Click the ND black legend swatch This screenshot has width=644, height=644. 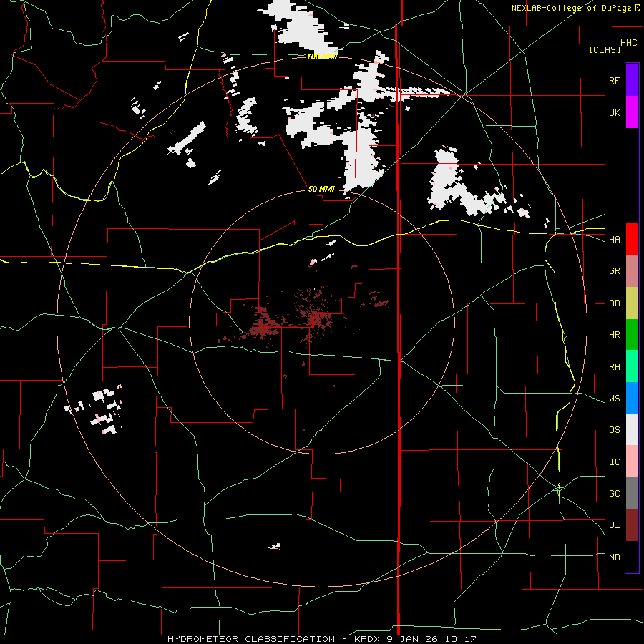tap(632, 557)
